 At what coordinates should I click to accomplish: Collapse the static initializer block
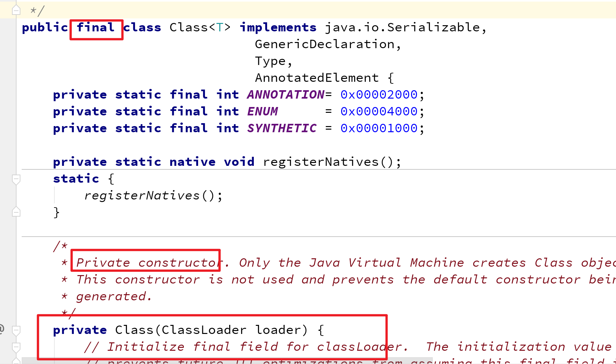pyautogui.click(x=16, y=179)
